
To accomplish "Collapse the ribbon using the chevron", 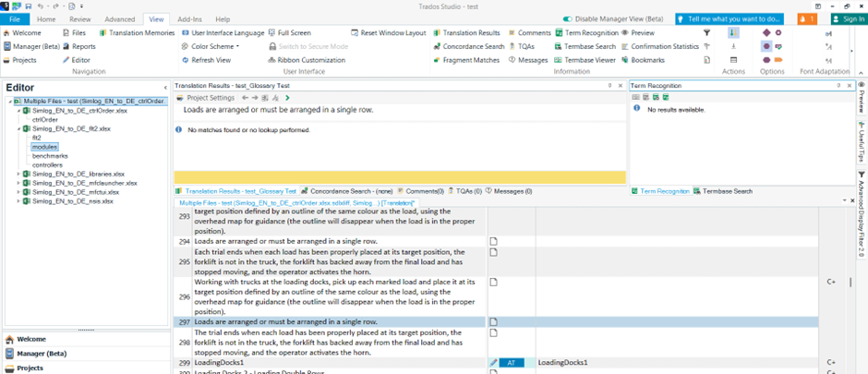I will pyautogui.click(x=861, y=73).
